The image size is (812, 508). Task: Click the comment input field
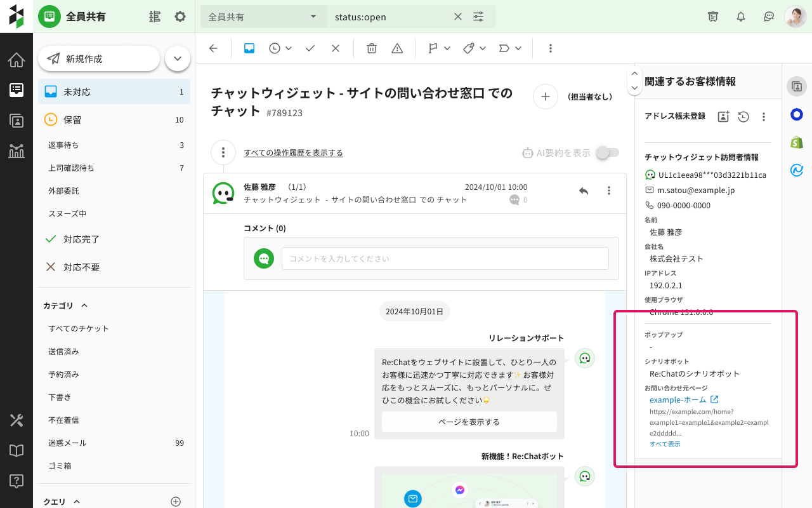[x=445, y=258]
